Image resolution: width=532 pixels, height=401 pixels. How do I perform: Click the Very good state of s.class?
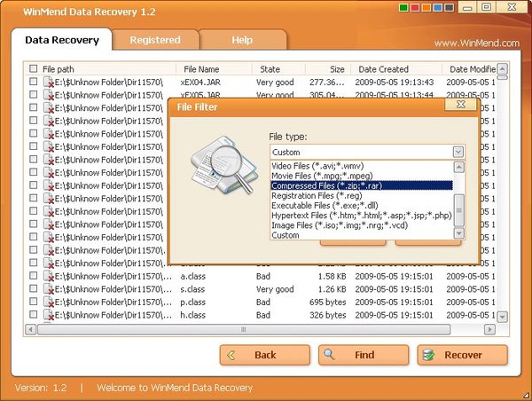pyautogui.click(x=275, y=289)
